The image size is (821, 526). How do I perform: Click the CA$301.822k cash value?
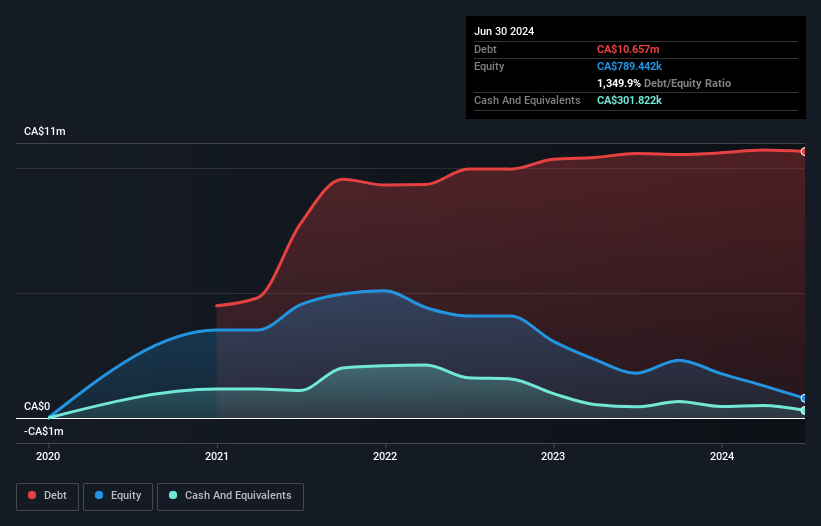point(629,100)
